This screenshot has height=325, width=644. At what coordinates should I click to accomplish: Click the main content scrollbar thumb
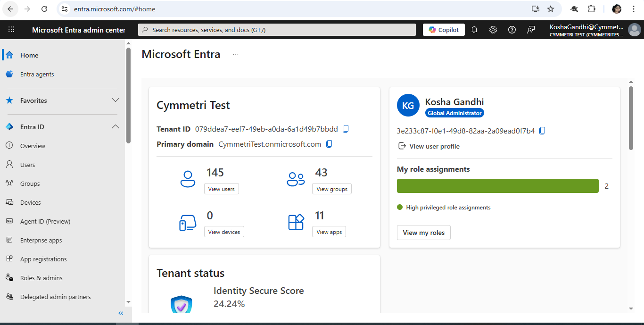(631, 118)
